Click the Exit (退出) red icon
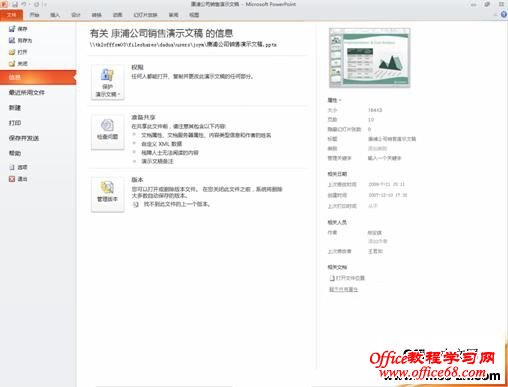508x387 pixels. pyautogui.click(x=12, y=179)
